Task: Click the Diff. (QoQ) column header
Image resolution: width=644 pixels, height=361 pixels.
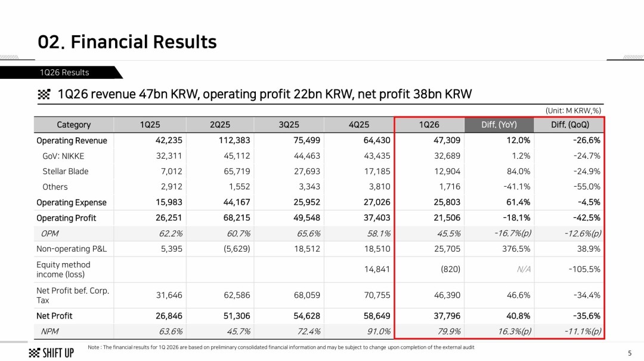Action: coord(569,125)
